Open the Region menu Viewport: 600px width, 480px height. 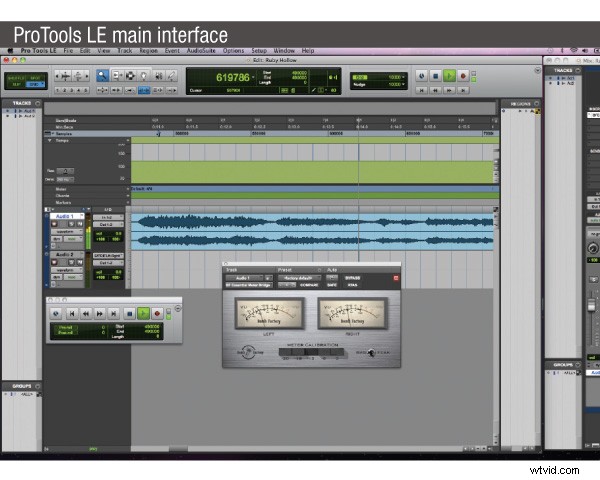148,51
